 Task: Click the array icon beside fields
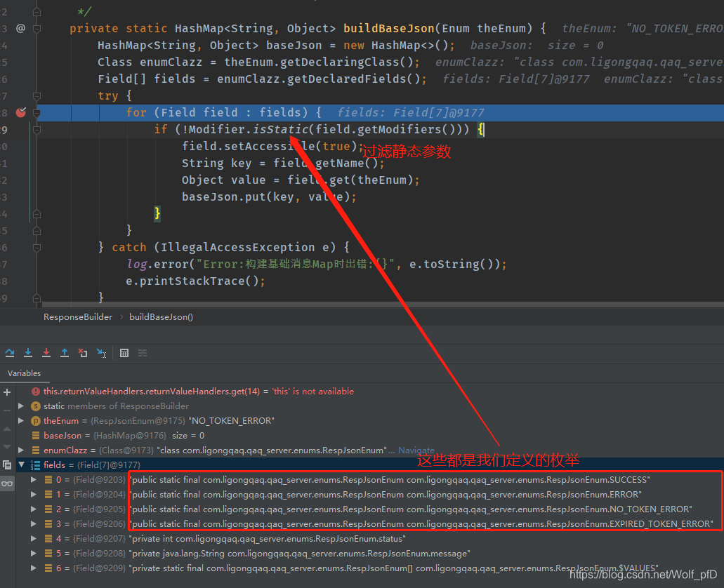click(36, 465)
